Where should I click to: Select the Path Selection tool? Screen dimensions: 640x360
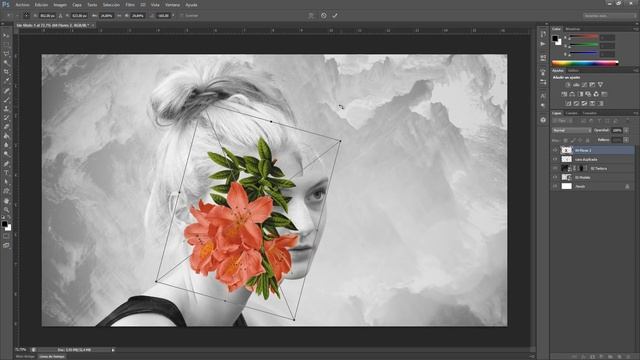coord(6,182)
